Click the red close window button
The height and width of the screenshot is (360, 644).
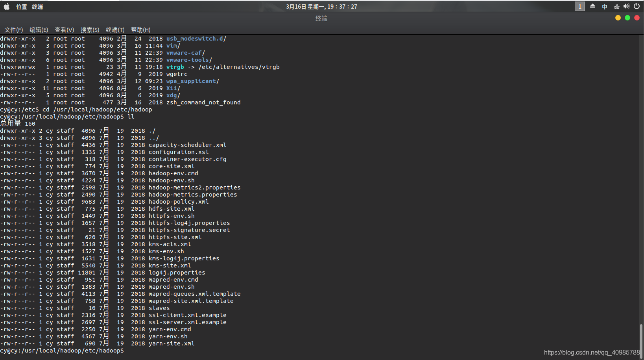click(637, 18)
